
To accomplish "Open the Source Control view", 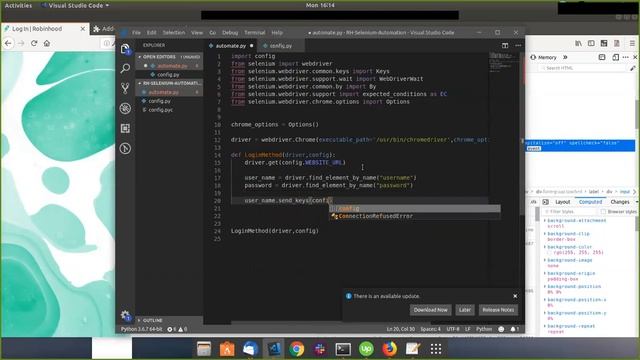I will 126,88.
